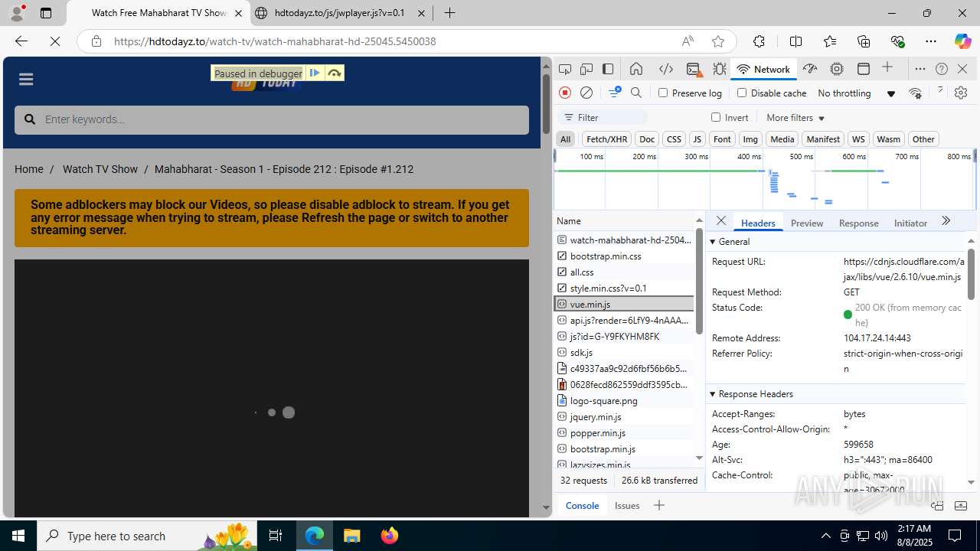Image resolution: width=980 pixels, height=551 pixels.
Task: Open the Sources bug icon panel
Action: 720,69
